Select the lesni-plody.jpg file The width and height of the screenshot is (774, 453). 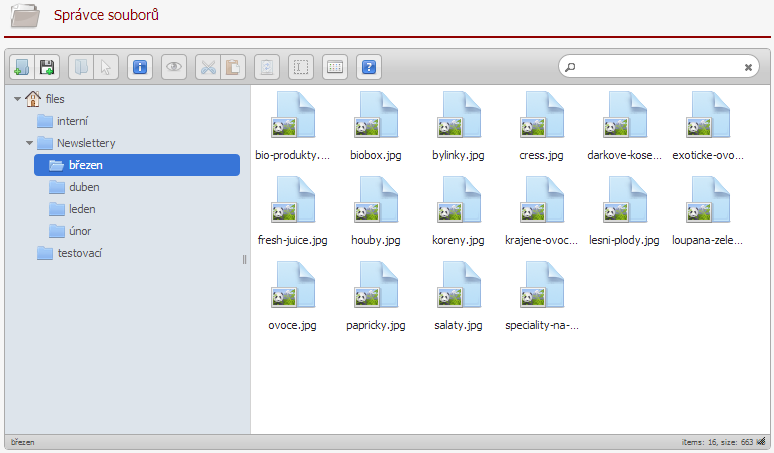[x=624, y=211]
